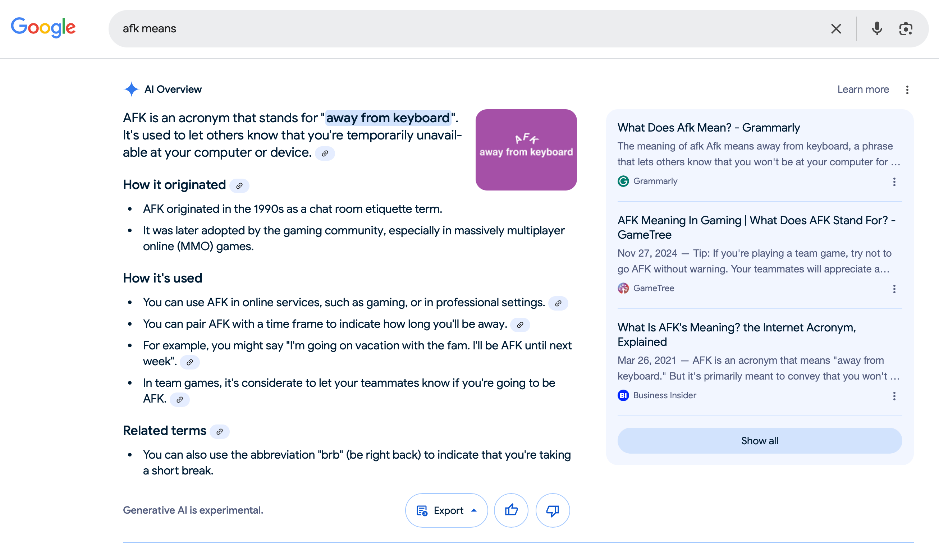
Task: Click the Export button for AI Overview
Action: point(447,510)
